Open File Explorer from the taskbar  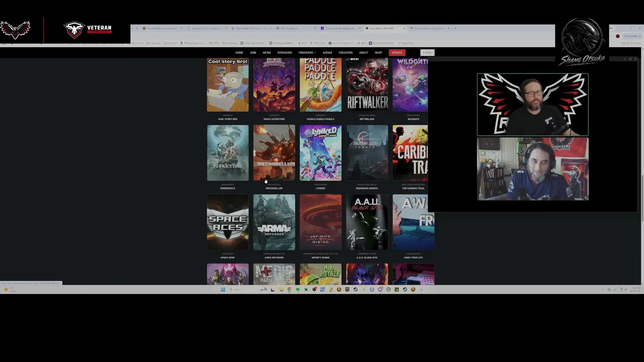(281, 290)
